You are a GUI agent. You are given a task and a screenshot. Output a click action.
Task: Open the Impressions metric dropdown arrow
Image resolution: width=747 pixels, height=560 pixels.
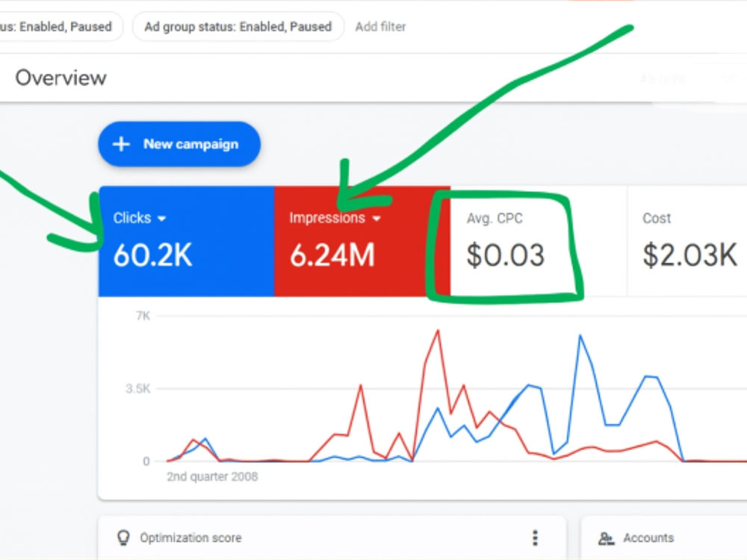click(x=376, y=219)
